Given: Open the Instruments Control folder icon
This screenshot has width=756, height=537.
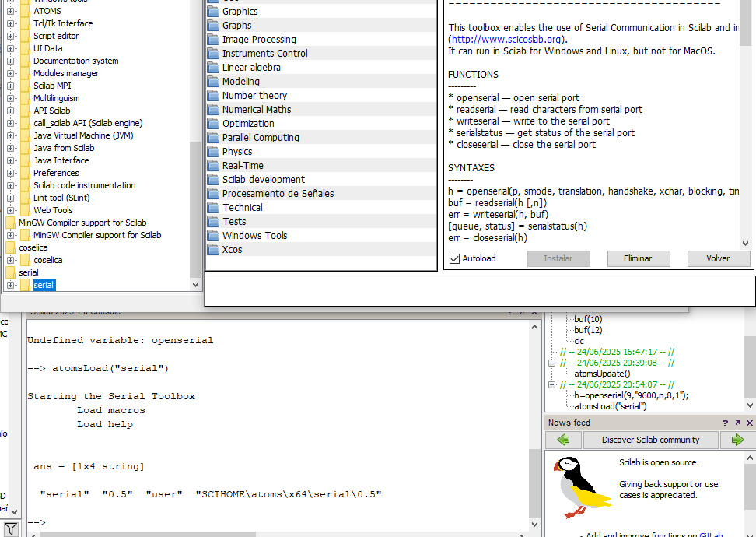Looking at the screenshot, I should click(213, 54).
